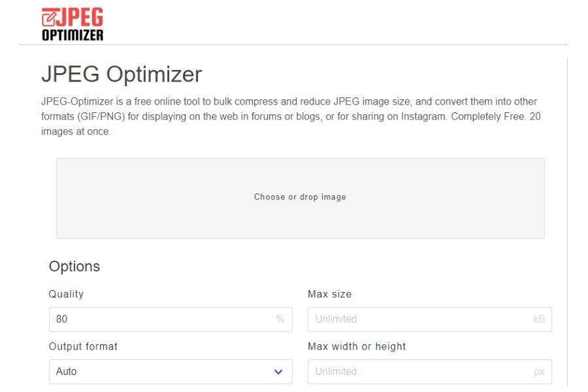Open the Output format dropdown set to Auto
This screenshot has width=588, height=392.
pyautogui.click(x=171, y=372)
